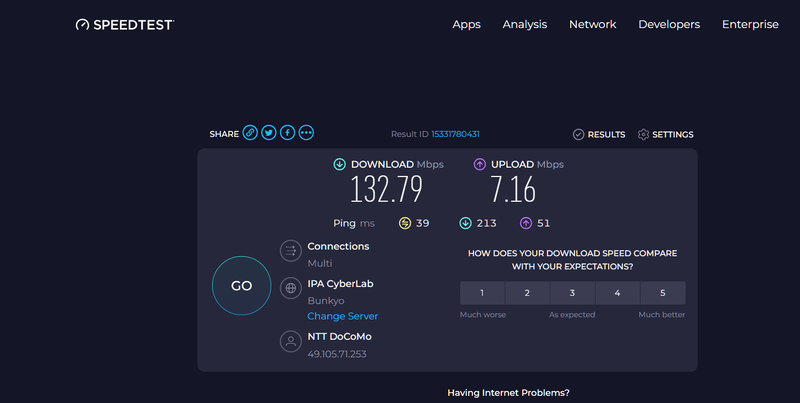Click the NTT DoCoMo user icon

click(290, 342)
